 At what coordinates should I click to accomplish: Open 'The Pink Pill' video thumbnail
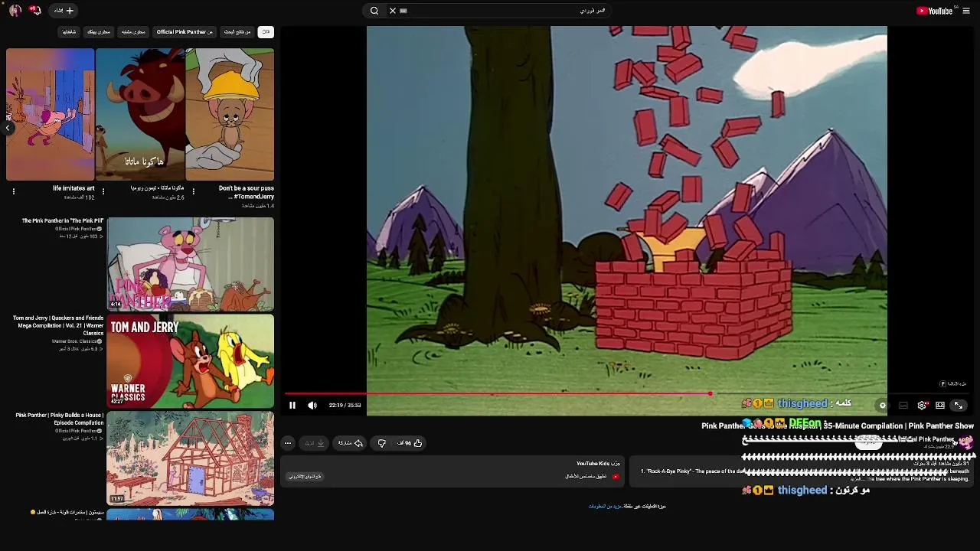click(191, 263)
